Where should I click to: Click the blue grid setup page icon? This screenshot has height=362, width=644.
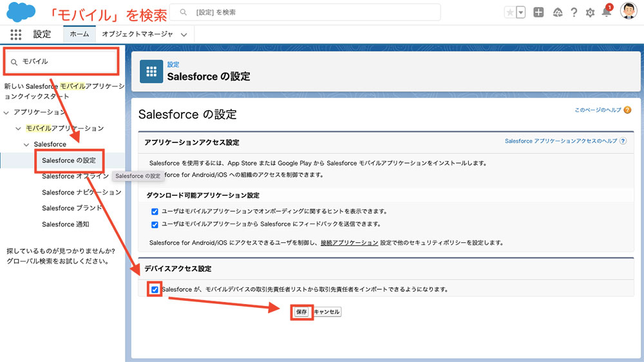point(151,71)
